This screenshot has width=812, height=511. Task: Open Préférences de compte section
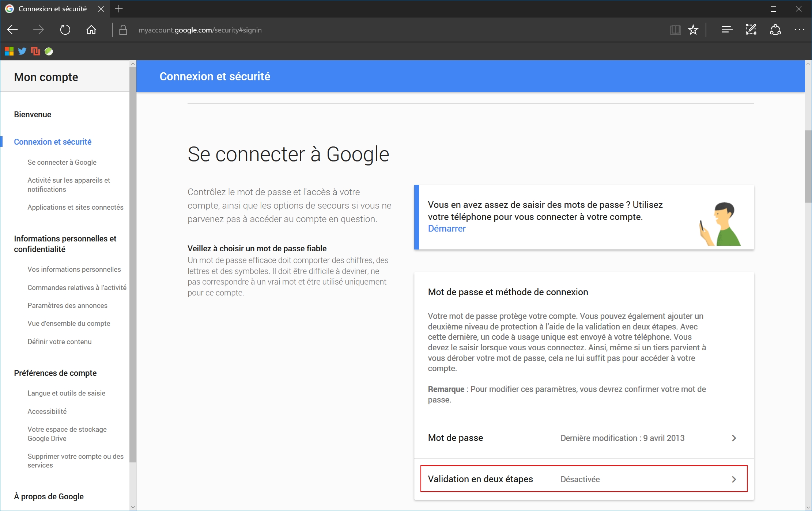point(55,373)
